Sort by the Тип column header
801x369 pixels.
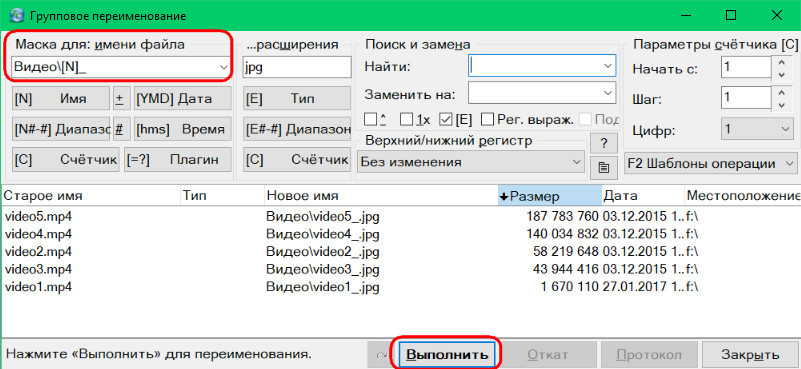[x=223, y=196]
